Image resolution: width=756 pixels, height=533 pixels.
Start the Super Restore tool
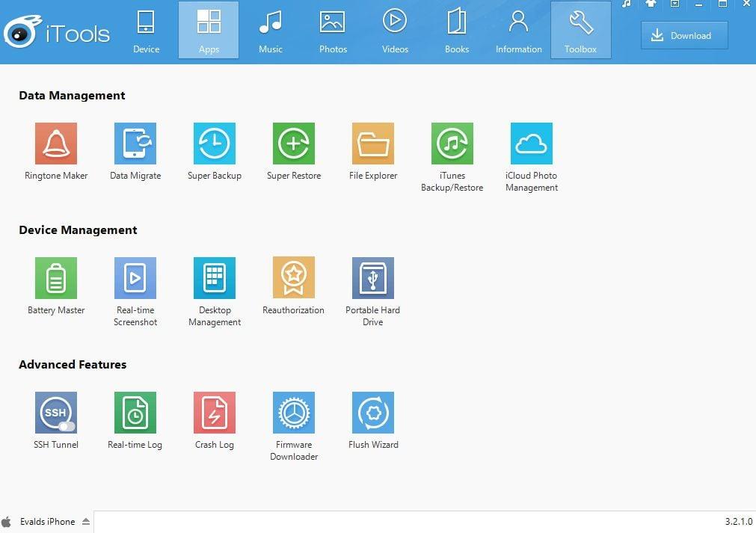tap(294, 144)
